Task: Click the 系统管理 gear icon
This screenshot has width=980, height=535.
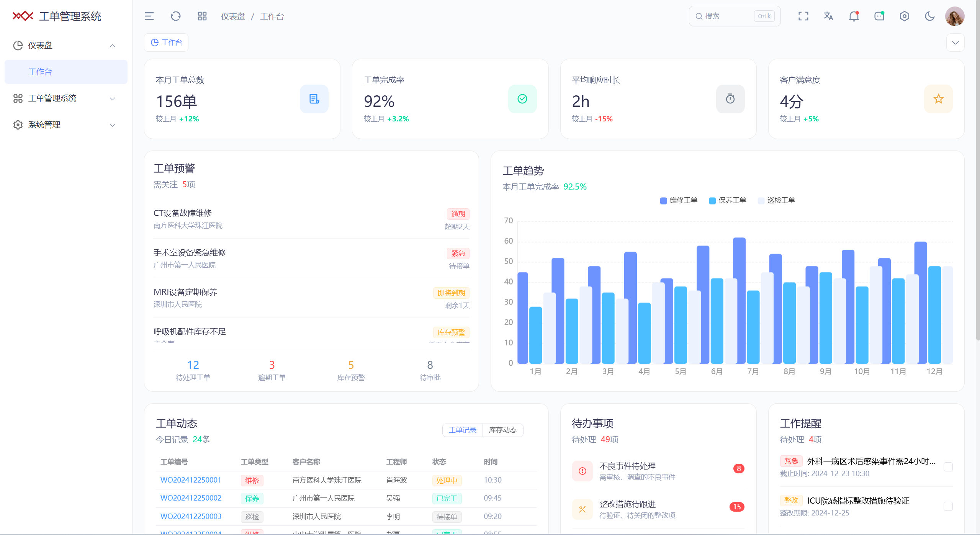Action: (x=18, y=125)
